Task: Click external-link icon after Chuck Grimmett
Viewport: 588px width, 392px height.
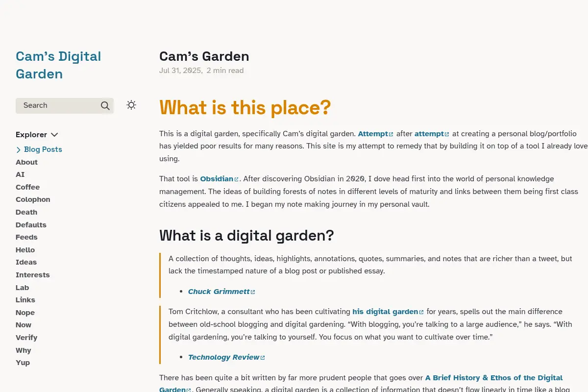Action: click(253, 292)
